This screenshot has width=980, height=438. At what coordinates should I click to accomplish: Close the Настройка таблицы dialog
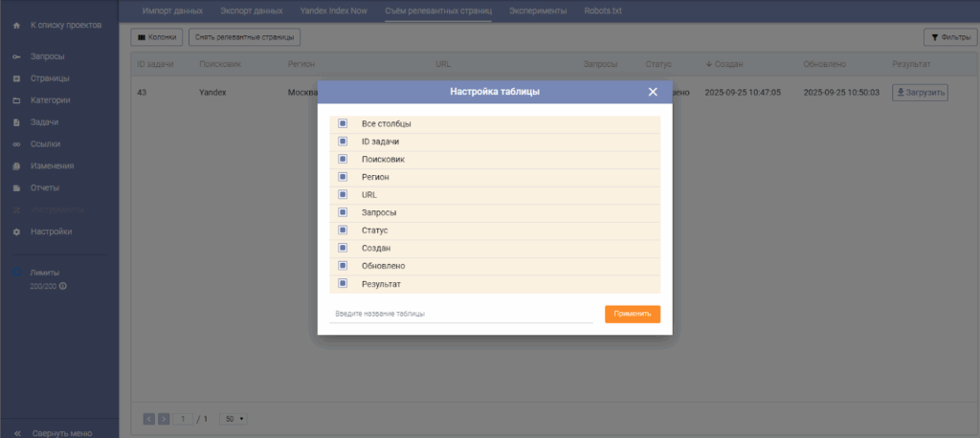pyautogui.click(x=653, y=92)
